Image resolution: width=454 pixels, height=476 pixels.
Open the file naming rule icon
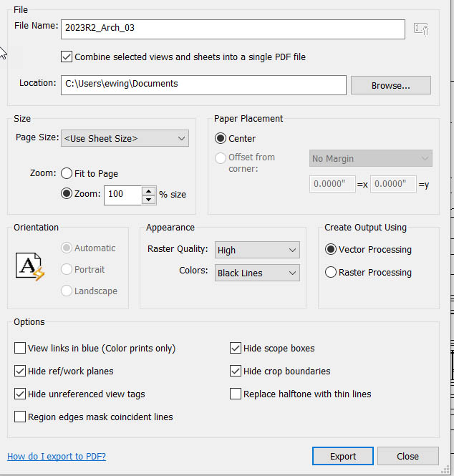pyautogui.click(x=421, y=29)
